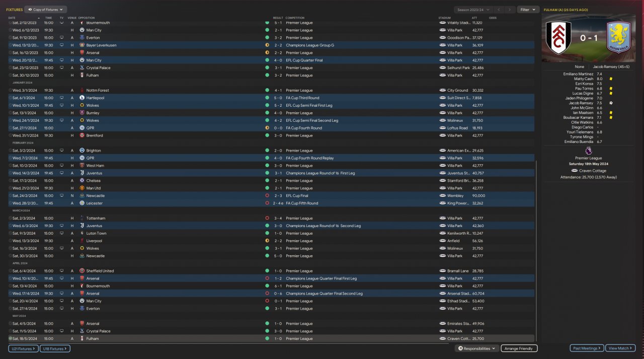Sort by the Opposition column header
This screenshot has height=359, width=644.
coord(87,18)
